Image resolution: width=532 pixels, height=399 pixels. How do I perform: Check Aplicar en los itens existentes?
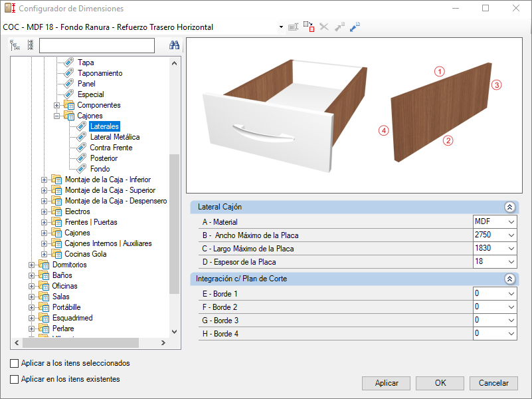tap(14, 379)
